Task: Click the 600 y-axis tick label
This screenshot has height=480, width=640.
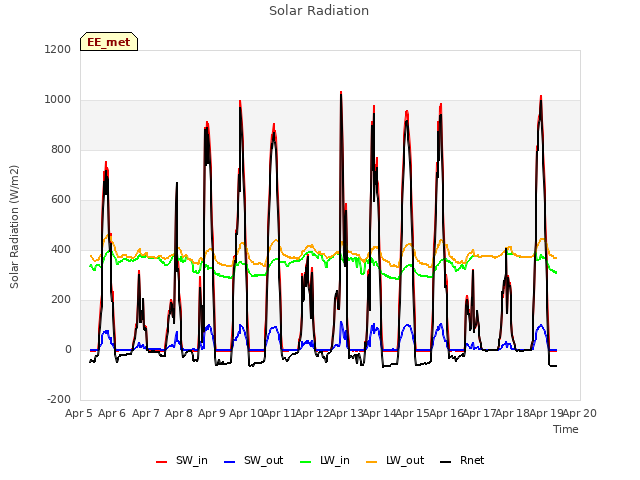Action: (x=61, y=200)
